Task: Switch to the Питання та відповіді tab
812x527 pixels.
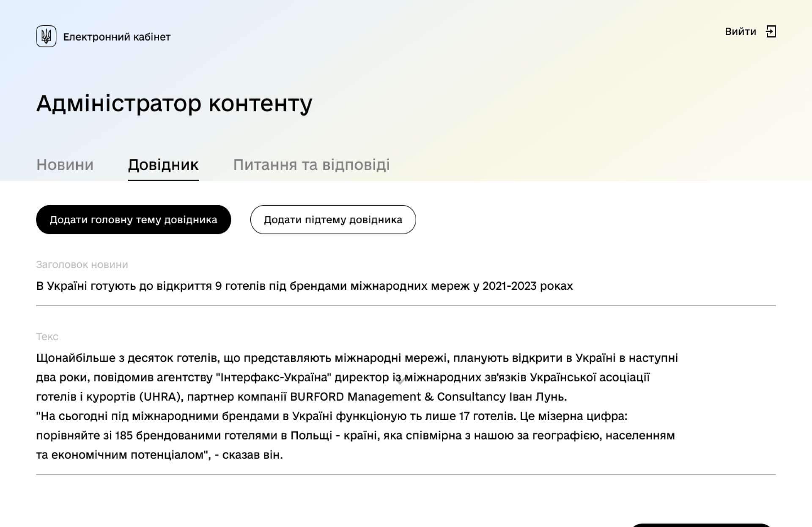Action: [312, 165]
